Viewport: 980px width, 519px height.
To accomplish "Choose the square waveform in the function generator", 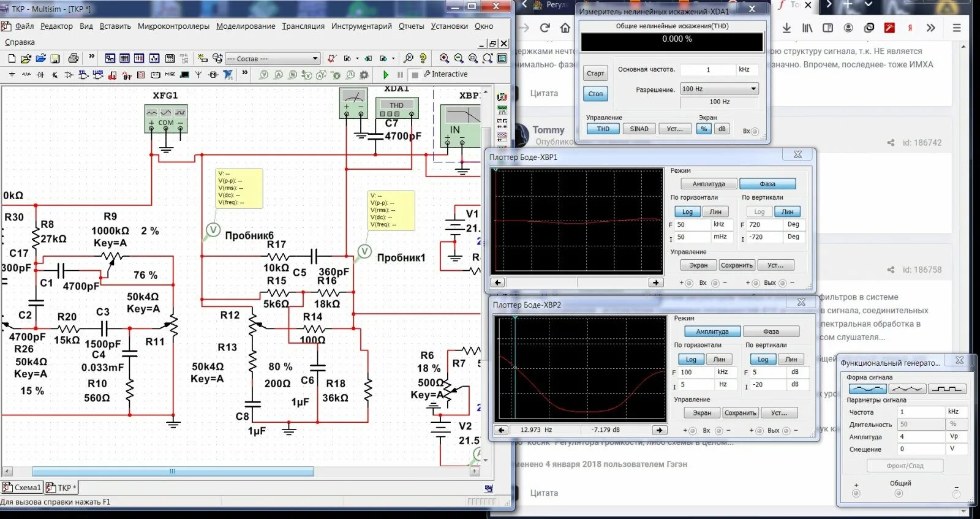I will point(948,389).
